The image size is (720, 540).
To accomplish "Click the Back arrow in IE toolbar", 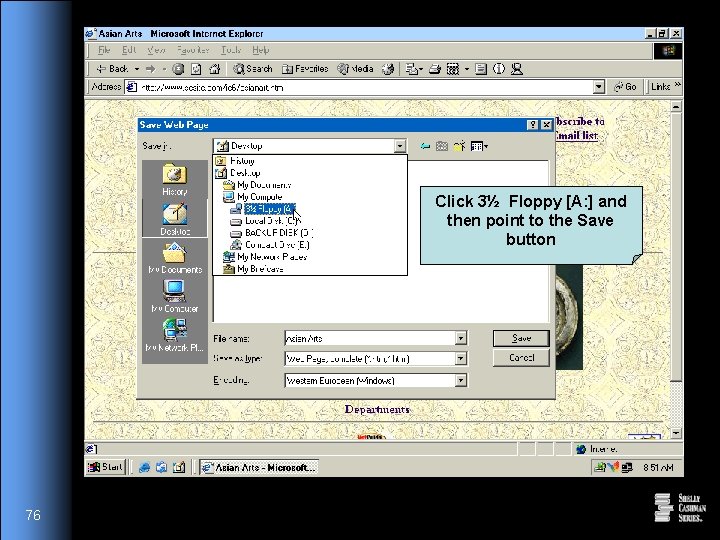I will (112, 69).
